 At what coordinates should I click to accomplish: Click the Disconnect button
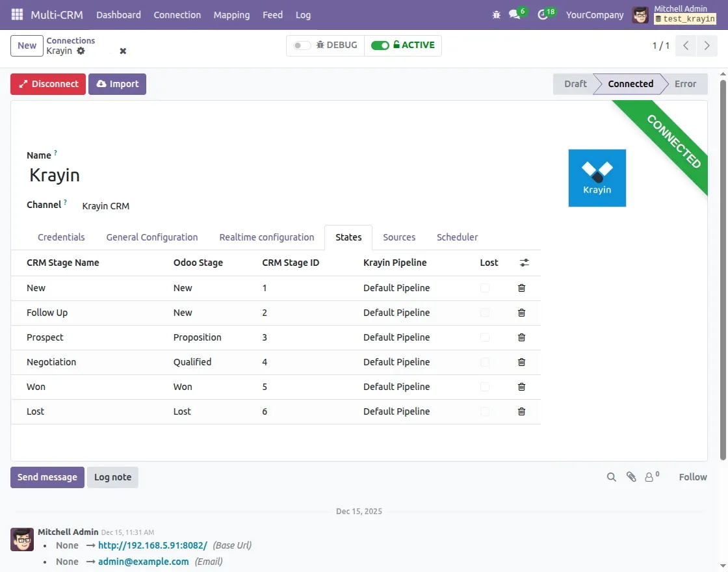click(x=47, y=84)
